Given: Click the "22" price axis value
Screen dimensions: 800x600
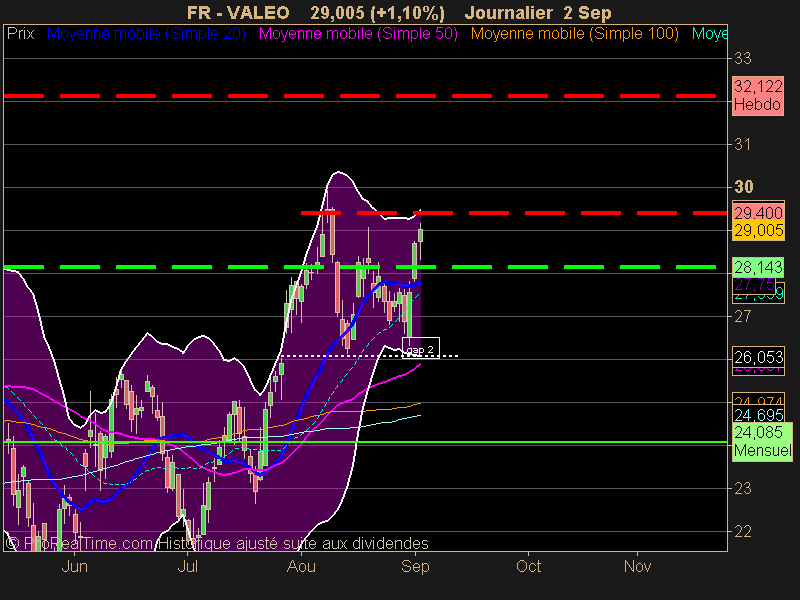Looking at the screenshot, I should pos(743,532).
